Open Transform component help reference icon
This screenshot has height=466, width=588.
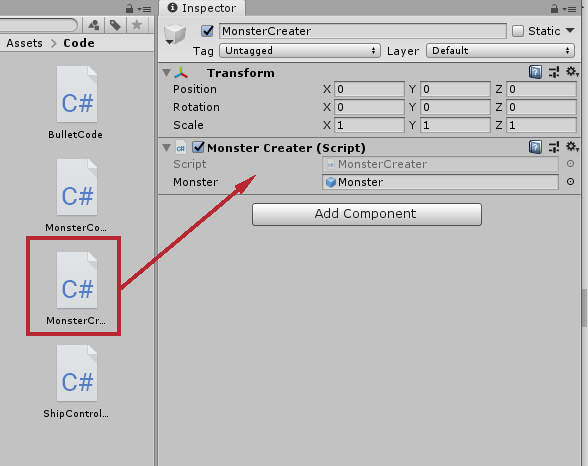(535, 72)
